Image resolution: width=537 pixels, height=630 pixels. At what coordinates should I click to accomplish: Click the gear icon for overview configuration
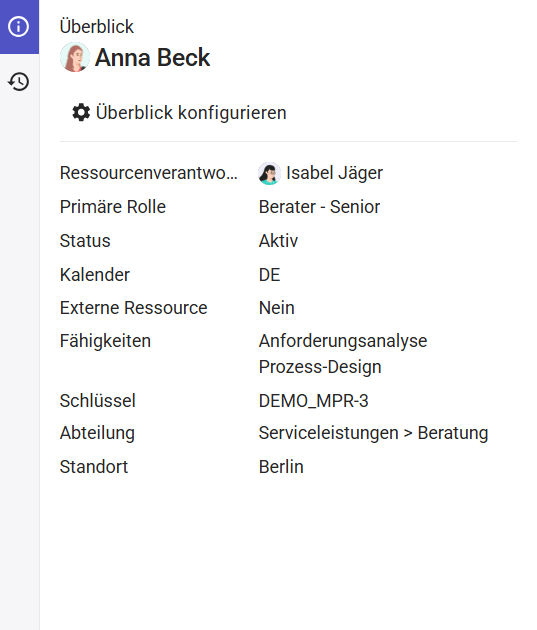click(x=81, y=112)
